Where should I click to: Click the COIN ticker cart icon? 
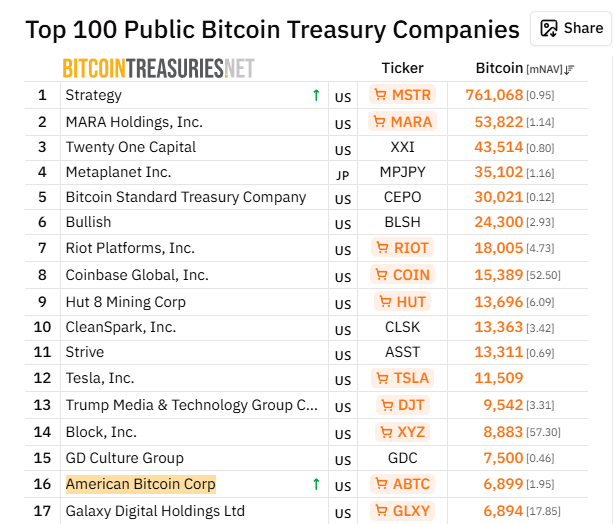tap(382, 275)
